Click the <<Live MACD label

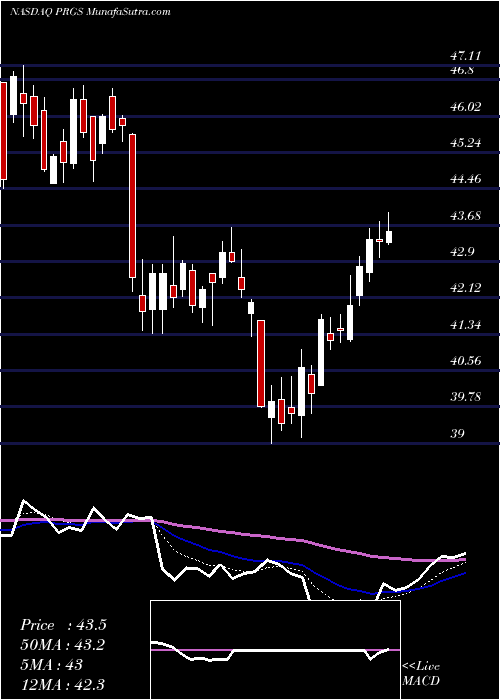click(x=421, y=673)
